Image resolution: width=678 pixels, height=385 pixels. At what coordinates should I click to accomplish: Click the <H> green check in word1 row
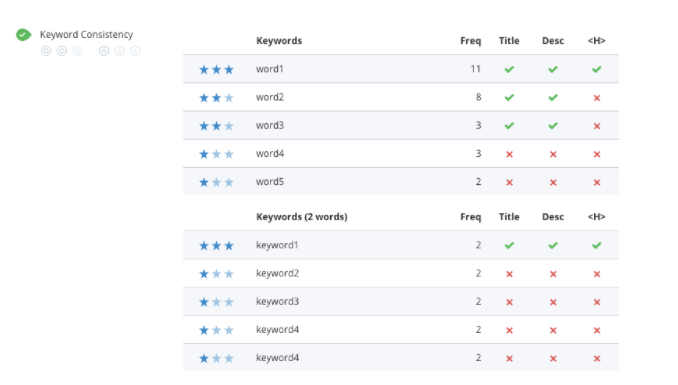(x=597, y=69)
